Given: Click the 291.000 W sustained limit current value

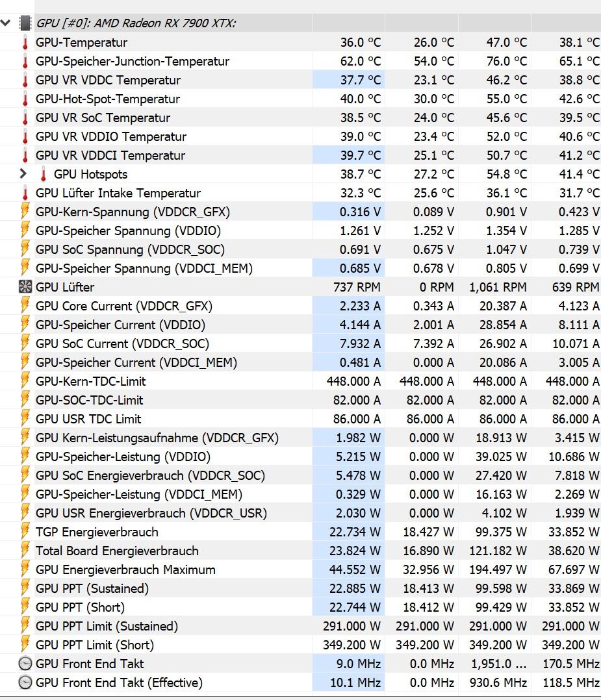Looking at the screenshot, I should (352, 626).
